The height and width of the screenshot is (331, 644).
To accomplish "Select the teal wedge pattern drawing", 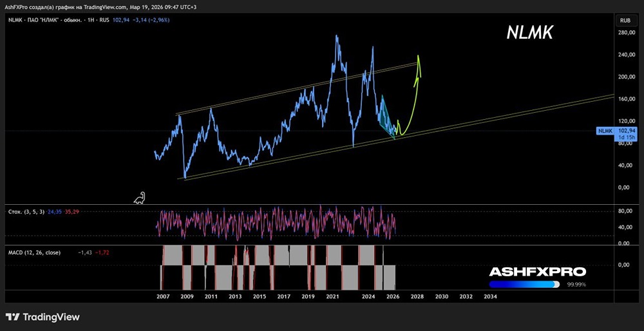I will coord(385,116).
